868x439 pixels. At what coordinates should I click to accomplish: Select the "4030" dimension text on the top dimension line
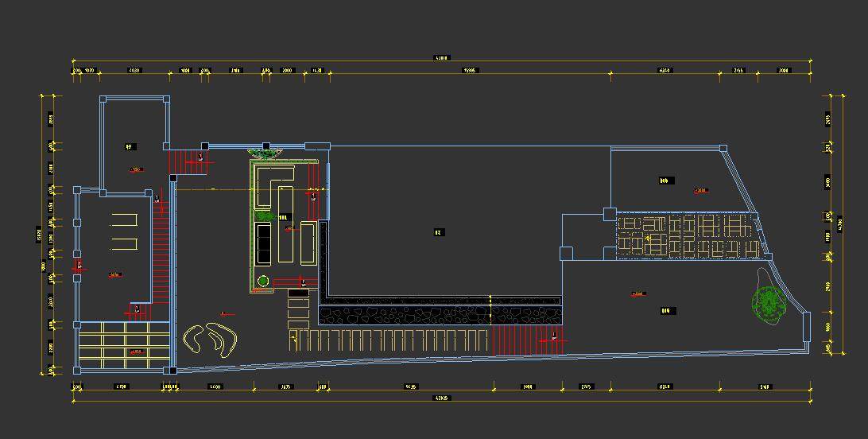click(134, 71)
